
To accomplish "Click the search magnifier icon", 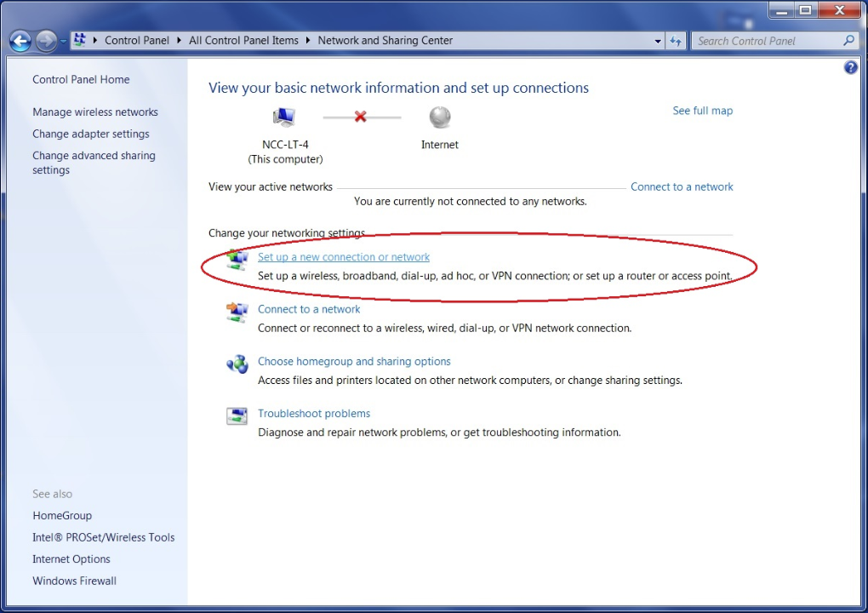I will click(848, 40).
